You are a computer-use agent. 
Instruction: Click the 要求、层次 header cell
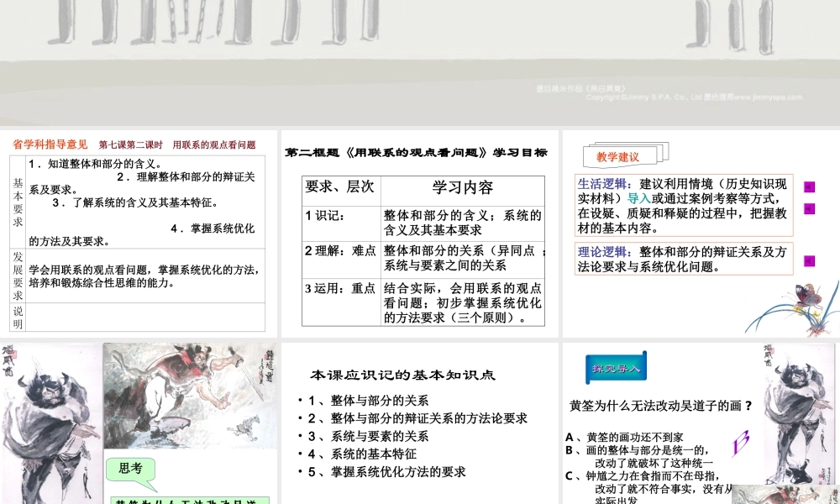pos(341,192)
